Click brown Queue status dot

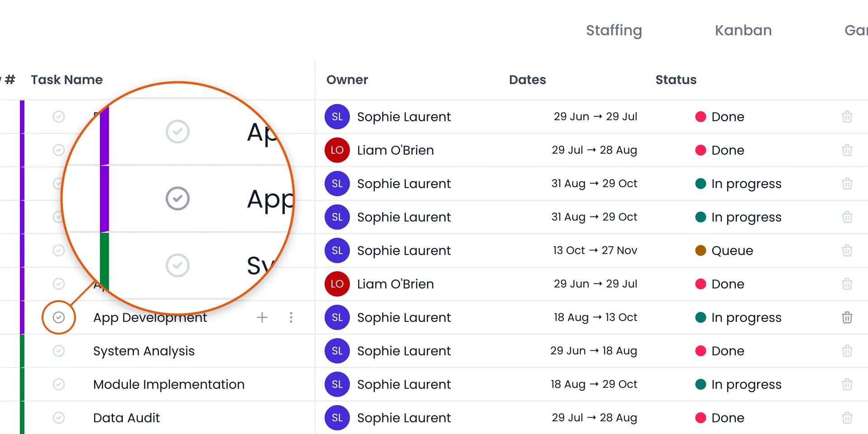pos(701,250)
